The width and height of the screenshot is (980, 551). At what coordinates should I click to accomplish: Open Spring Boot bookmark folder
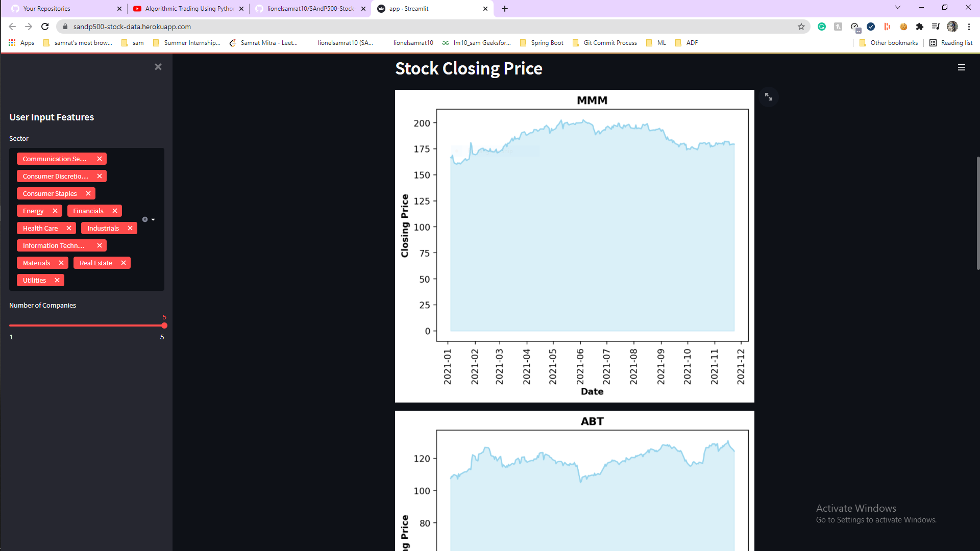coord(542,43)
